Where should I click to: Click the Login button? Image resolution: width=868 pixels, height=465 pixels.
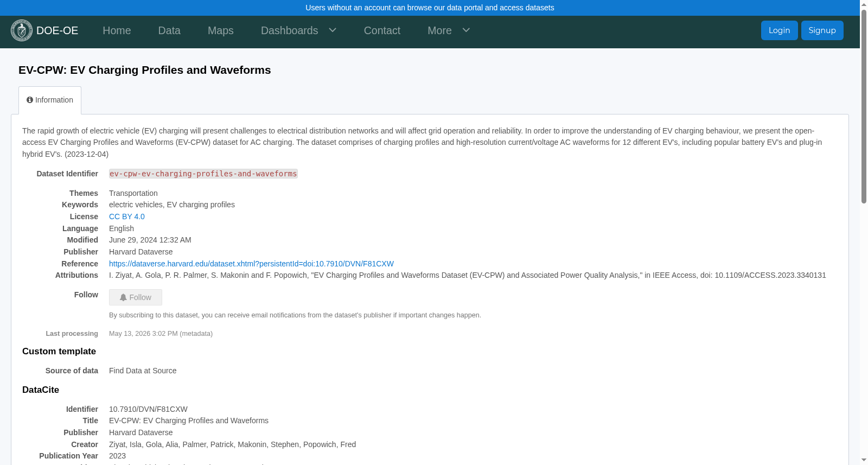click(x=779, y=30)
